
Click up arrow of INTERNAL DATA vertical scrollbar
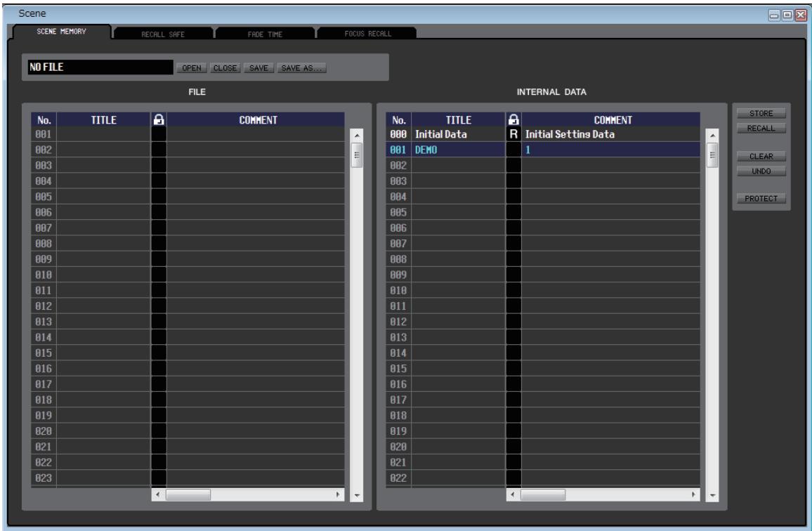[x=712, y=136]
